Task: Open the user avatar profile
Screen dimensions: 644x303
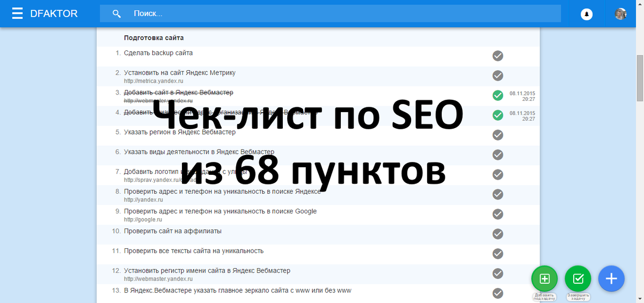Action: 621,14
